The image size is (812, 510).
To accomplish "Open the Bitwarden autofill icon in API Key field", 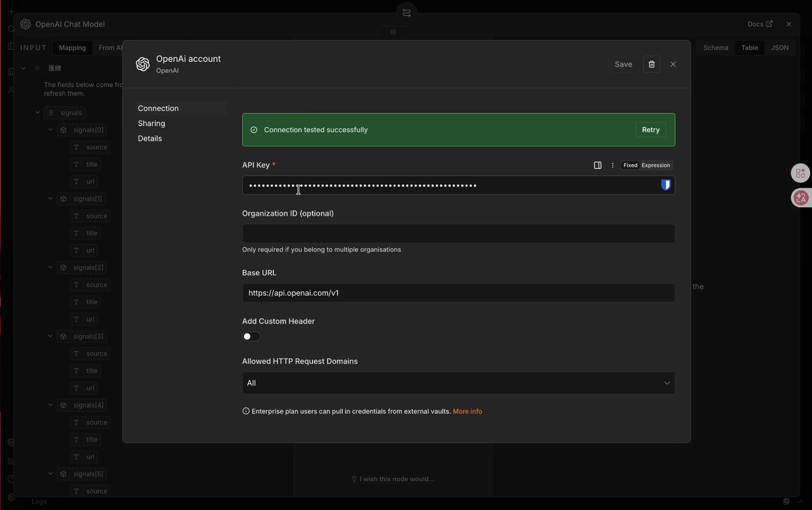I will (x=666, y=185).
